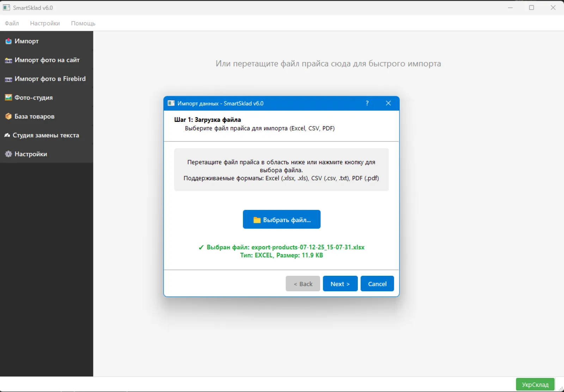Click the folder icon on Выбрать файл button
564x392 pixels.
tap(257, 220)
